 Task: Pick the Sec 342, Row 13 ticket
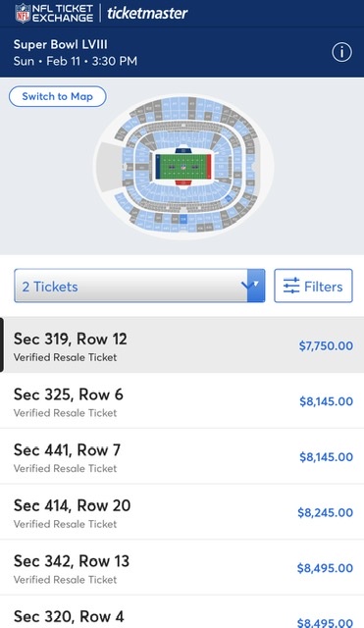tap(182, 568)
